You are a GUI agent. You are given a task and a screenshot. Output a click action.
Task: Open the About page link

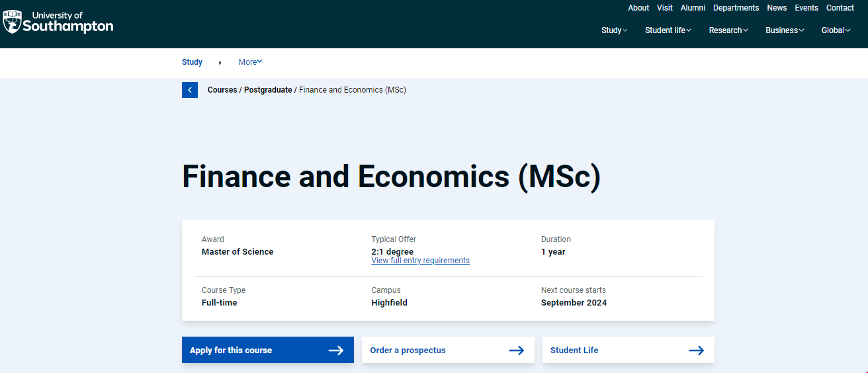[638, 8]
